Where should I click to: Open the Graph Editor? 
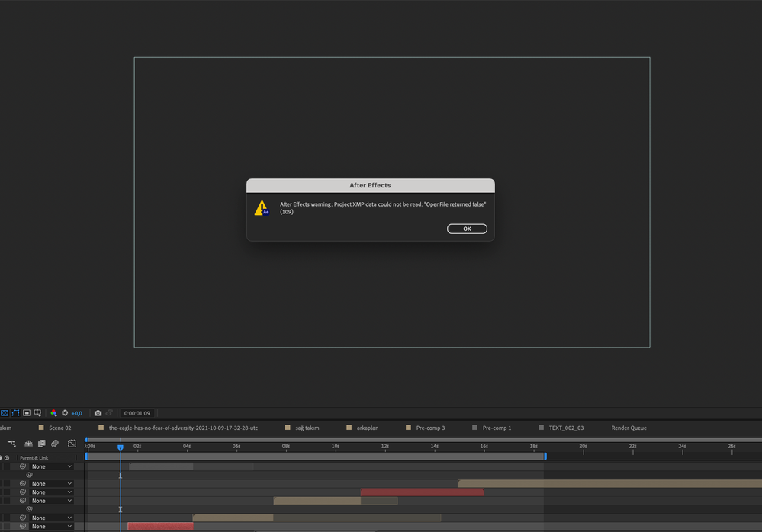72,443
